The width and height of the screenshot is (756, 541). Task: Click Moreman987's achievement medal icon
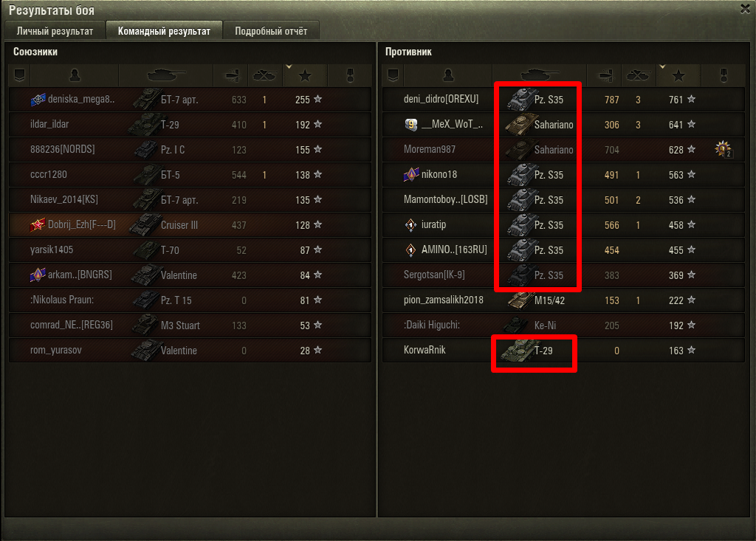(723, 150)
